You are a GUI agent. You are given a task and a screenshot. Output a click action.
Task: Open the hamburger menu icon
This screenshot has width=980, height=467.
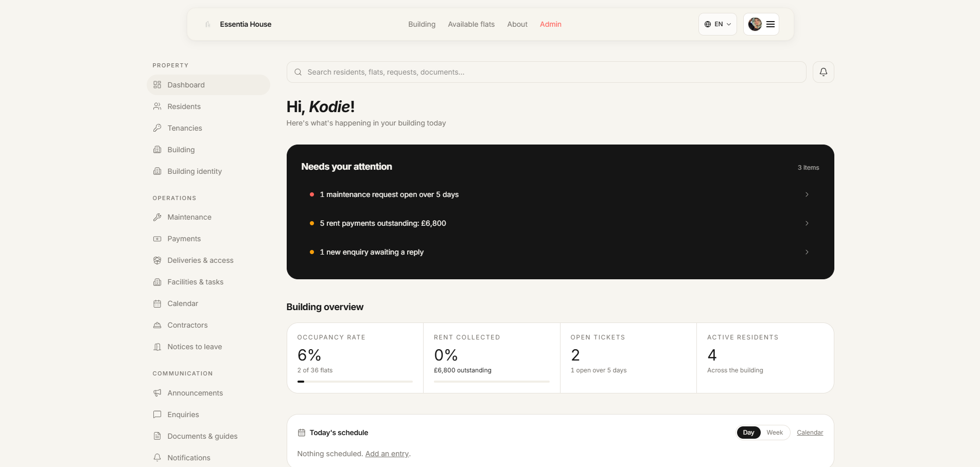[x=771, y=24]
